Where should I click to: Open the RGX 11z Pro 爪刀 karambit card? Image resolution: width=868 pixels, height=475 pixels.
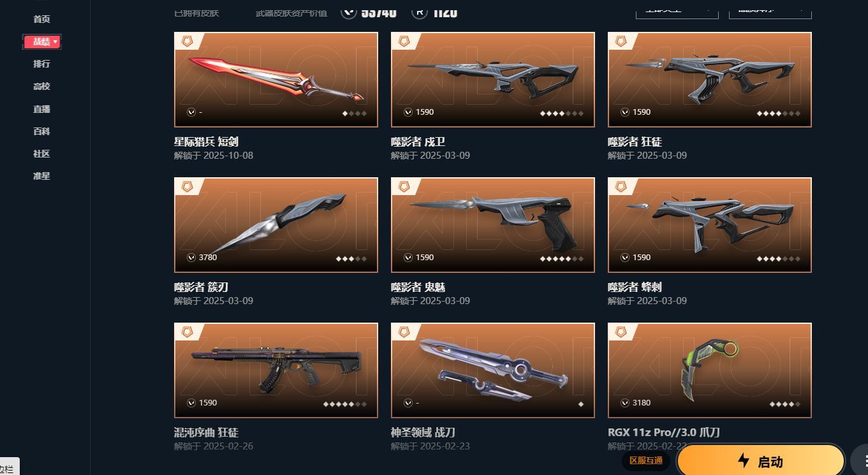point(710,370)
